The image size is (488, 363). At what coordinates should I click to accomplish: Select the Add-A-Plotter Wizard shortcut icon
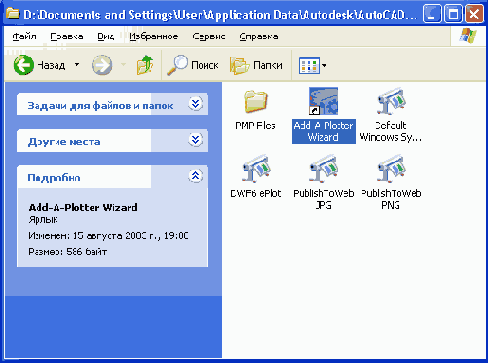323,101
